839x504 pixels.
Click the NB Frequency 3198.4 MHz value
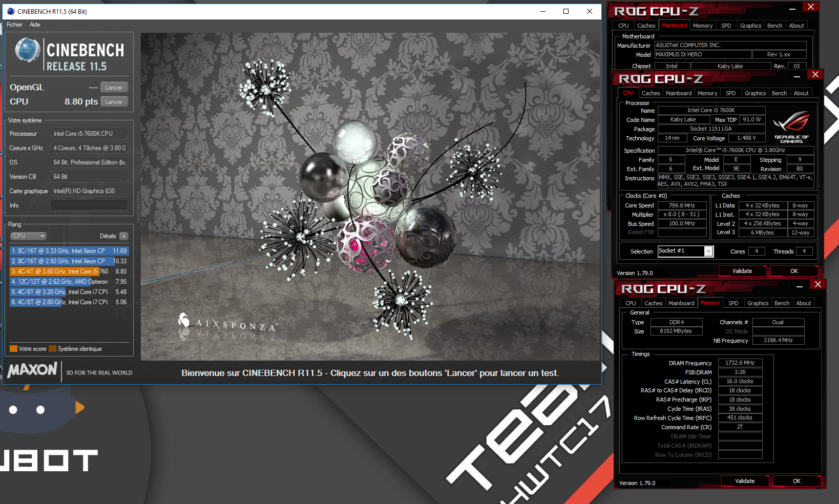[x=778, y=340]
